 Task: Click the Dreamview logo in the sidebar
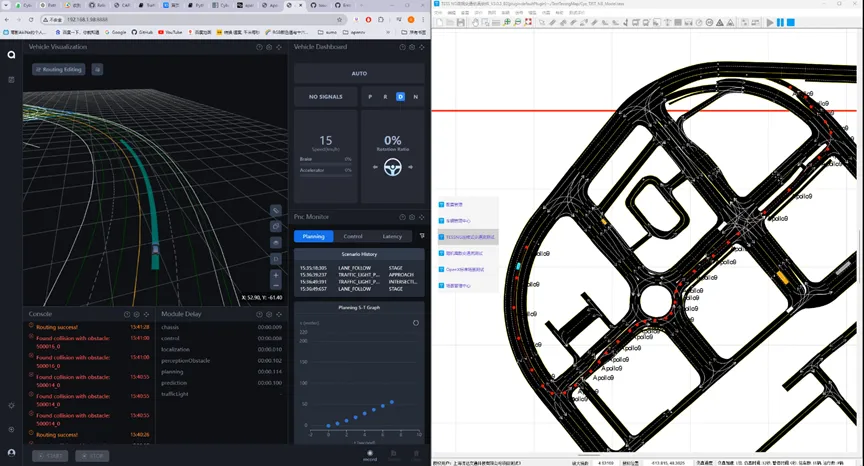tap(11, 55)
